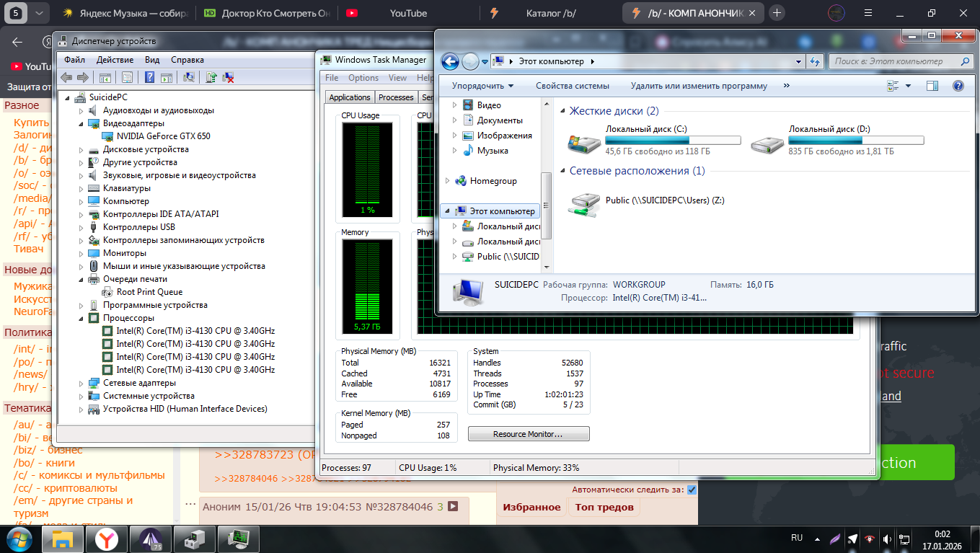Select the NVIDIA GeForce GTX 650 adapter icon
The image size is (980, 553).
pyautogui.click(x=108, y=136)
